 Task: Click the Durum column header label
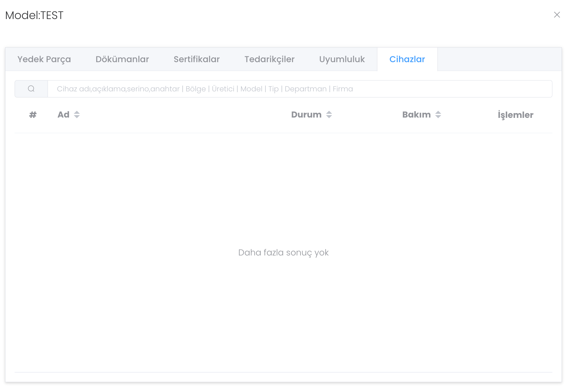pyautogui.click(x=306, y=115)
